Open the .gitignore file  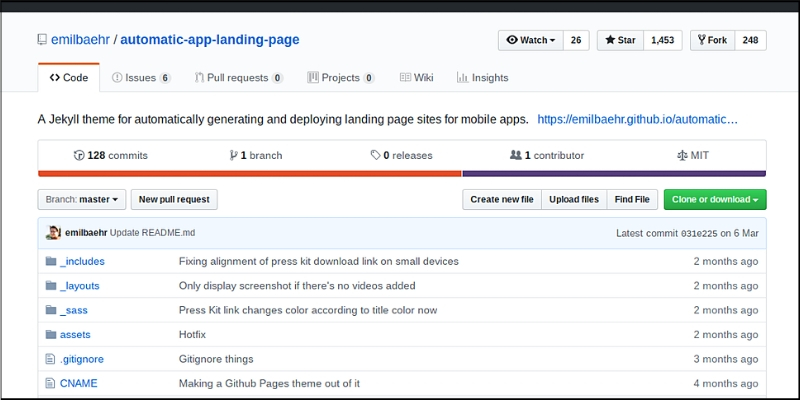point(82,359)
